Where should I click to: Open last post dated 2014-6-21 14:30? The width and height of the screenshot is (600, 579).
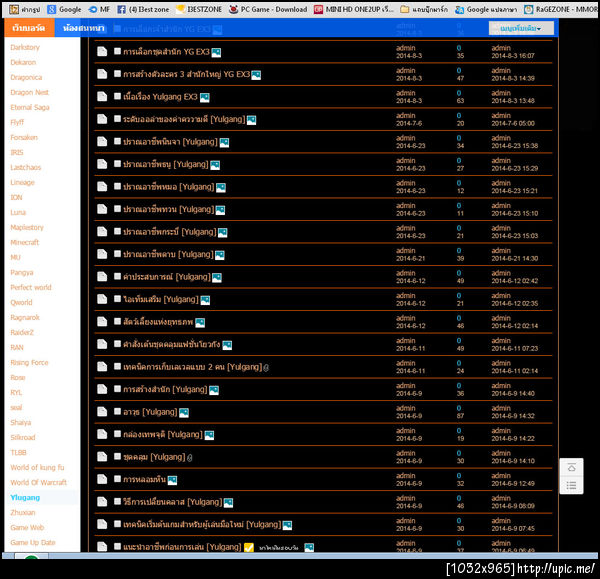(515, 258)
